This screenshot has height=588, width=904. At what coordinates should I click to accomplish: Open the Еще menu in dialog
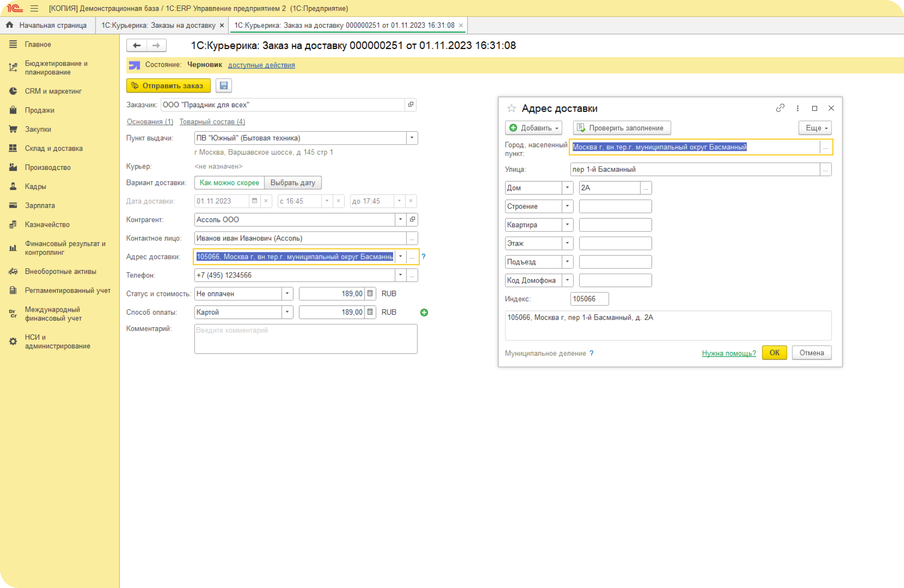pos(815,128)
